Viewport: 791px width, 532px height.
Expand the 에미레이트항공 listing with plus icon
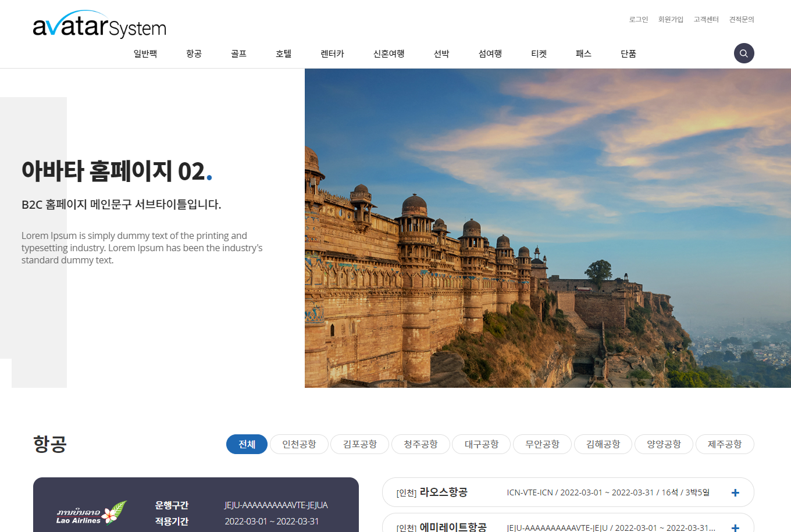pos(735,527)
